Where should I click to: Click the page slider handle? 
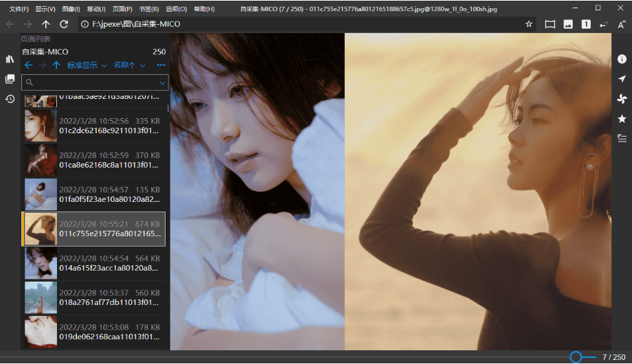coord(576,357)
